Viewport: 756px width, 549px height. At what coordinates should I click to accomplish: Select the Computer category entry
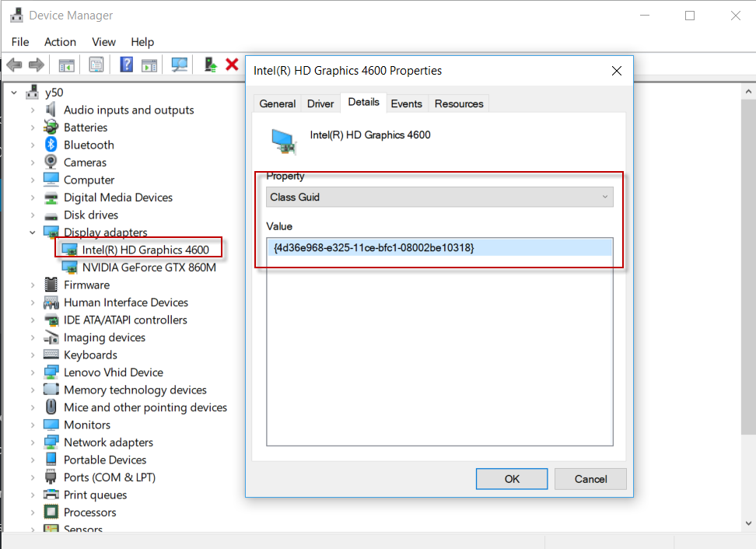(89, 180)
